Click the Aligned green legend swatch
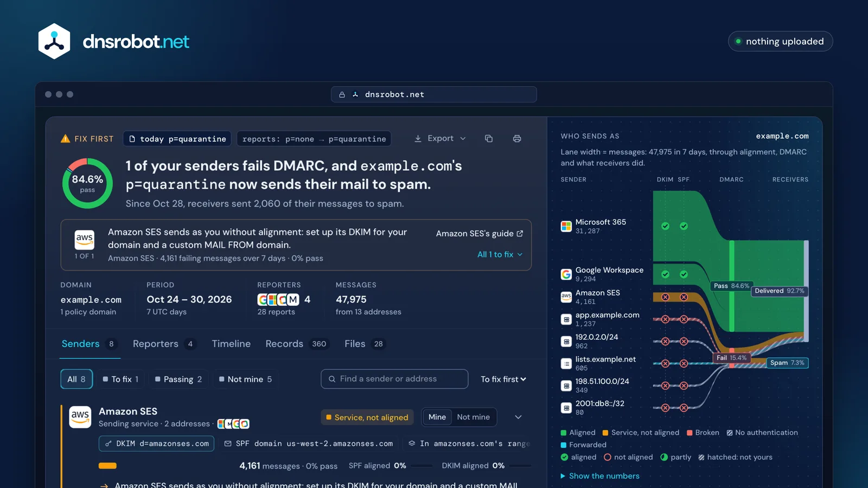The width and height of the screenshot is (868, 488). pyautogui.click(x=564, y=433)
